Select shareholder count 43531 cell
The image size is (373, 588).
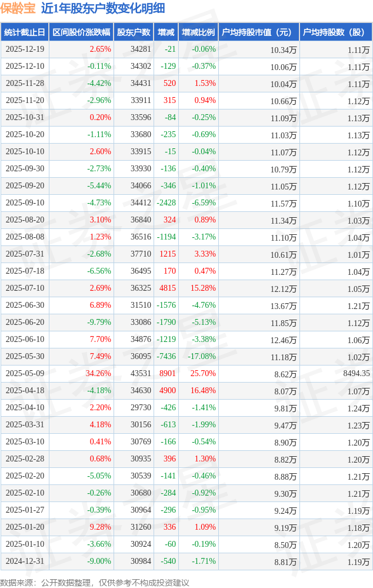(141, 373)
